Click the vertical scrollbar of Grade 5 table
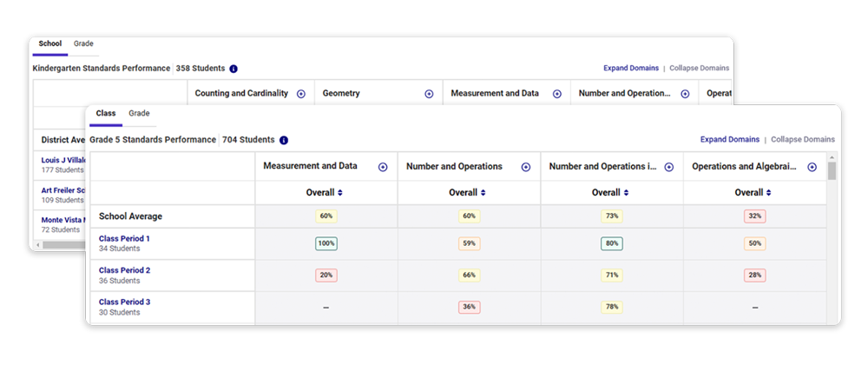The height and width of the screenshot is (372, 868). point(832,238)
